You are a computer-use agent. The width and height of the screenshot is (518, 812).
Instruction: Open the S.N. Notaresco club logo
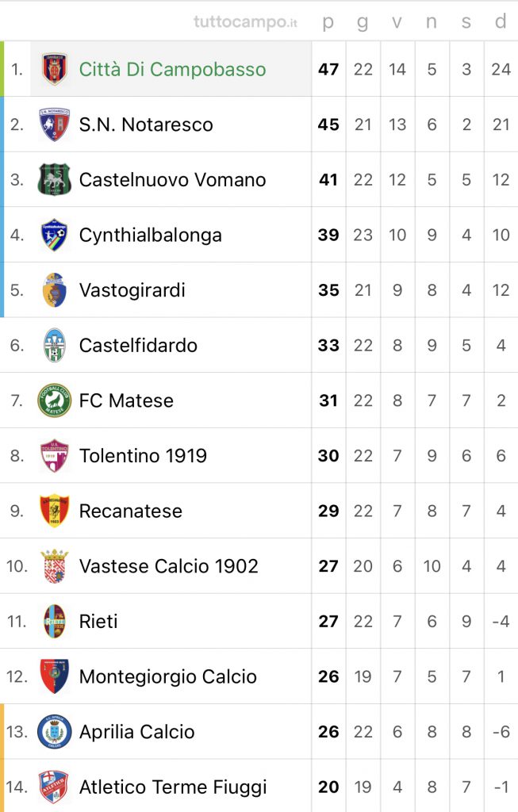coord(55,124)
